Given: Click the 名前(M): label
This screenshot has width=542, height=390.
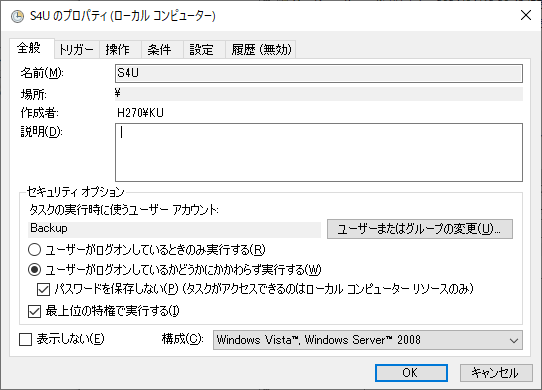Looking at the screenshot, I should 42,73.
